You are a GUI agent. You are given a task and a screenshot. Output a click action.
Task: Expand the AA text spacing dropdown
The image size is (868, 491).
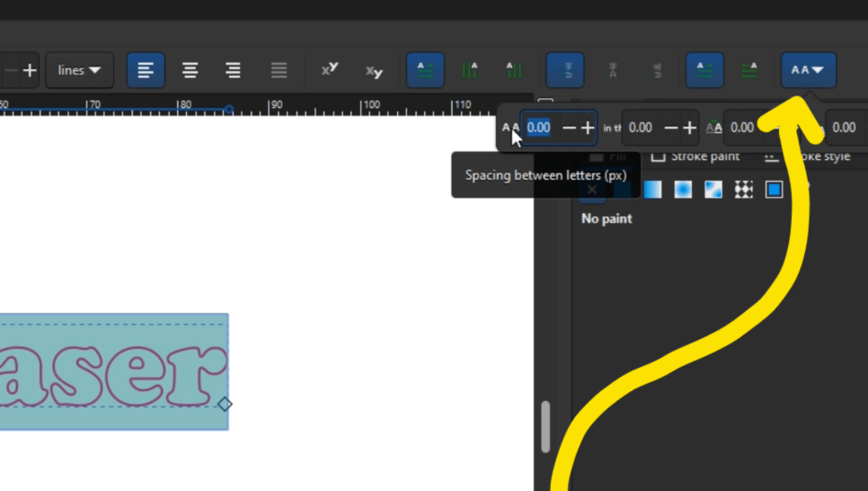pos(809,70)
